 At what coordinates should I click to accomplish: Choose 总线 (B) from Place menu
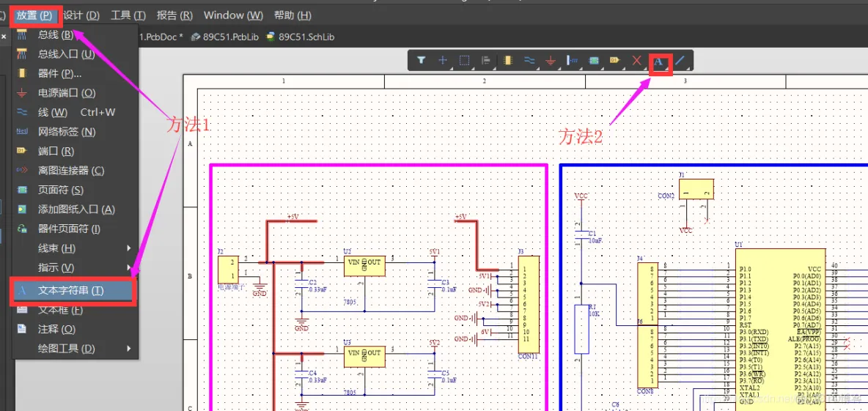click(x=76, y=35)
